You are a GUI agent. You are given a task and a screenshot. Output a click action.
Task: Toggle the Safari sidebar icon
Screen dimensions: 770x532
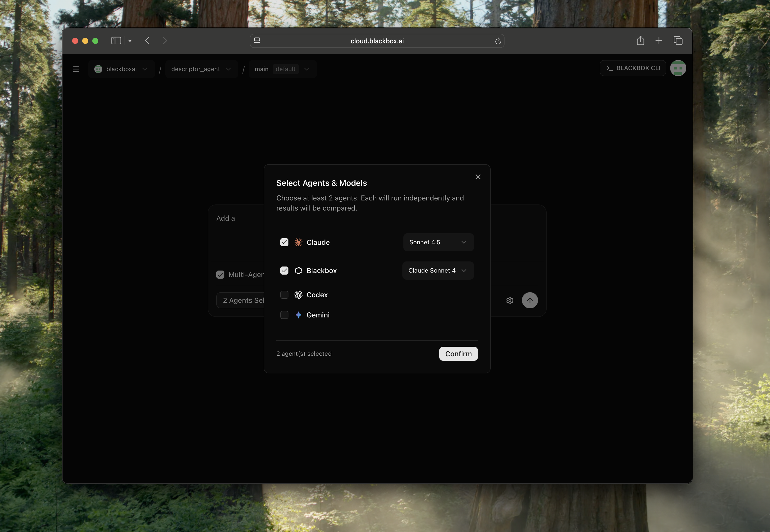[116, 41]
